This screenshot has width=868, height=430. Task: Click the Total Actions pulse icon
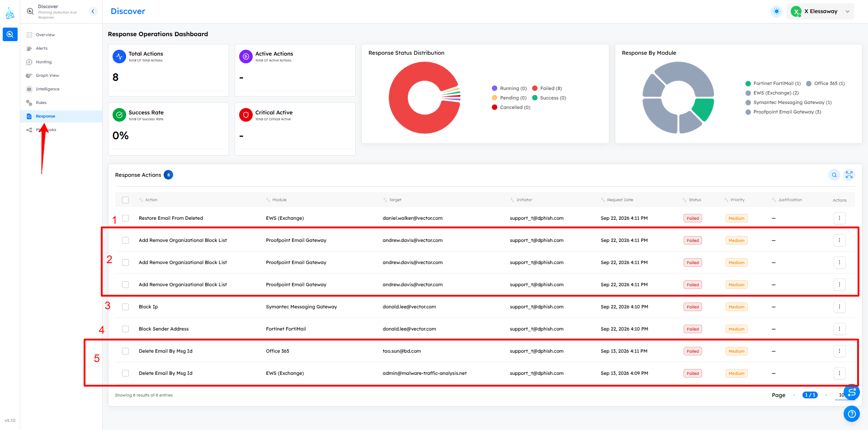(x=119, y=57)
